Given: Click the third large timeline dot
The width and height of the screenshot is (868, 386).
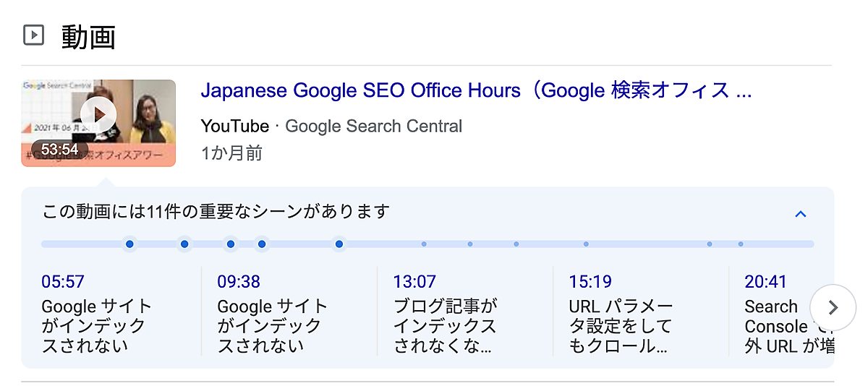Looking at the screenshot, I should coord(231,244).
